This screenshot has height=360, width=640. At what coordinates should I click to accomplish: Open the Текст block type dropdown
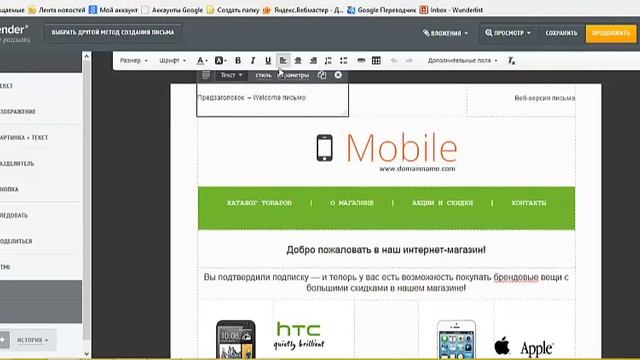click(x=231, y=75)
